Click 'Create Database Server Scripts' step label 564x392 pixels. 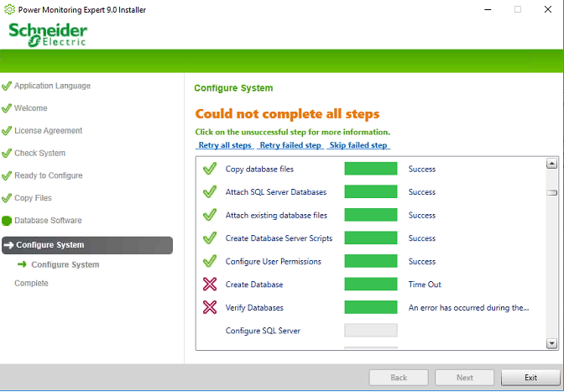(279, 238)
